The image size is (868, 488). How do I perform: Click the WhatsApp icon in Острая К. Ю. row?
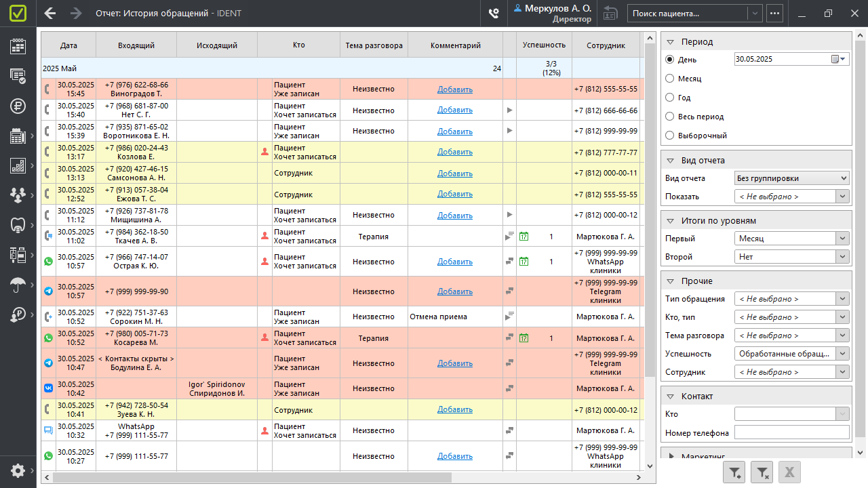[48, 262]
